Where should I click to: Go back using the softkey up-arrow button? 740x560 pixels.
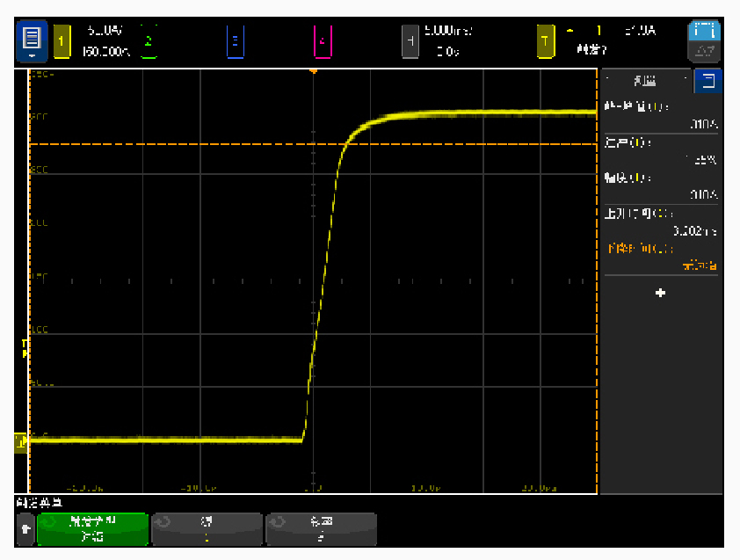[x=25, y=529]
